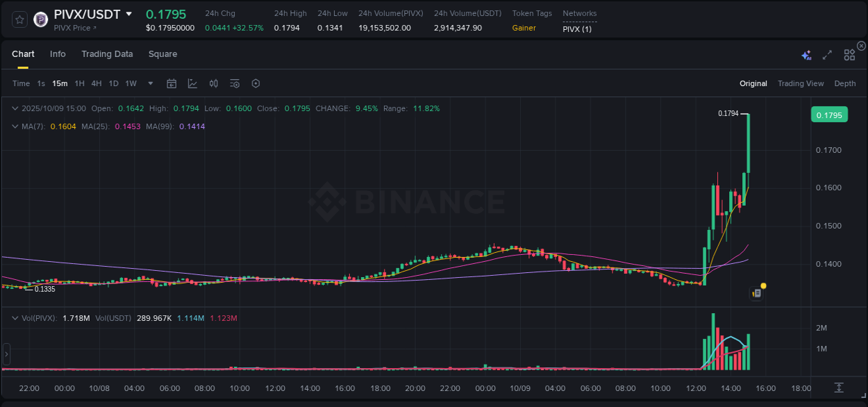Open the Info tab
Screen dimensions: 868x407
tap(58, 53)
